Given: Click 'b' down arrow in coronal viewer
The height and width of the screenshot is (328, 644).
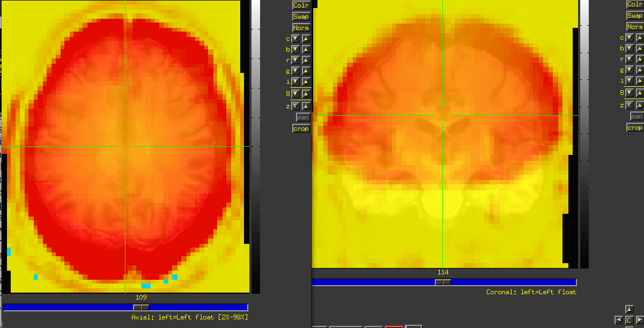Looking at the screenshot, I should pyautogui.click(x=630, y=48).
